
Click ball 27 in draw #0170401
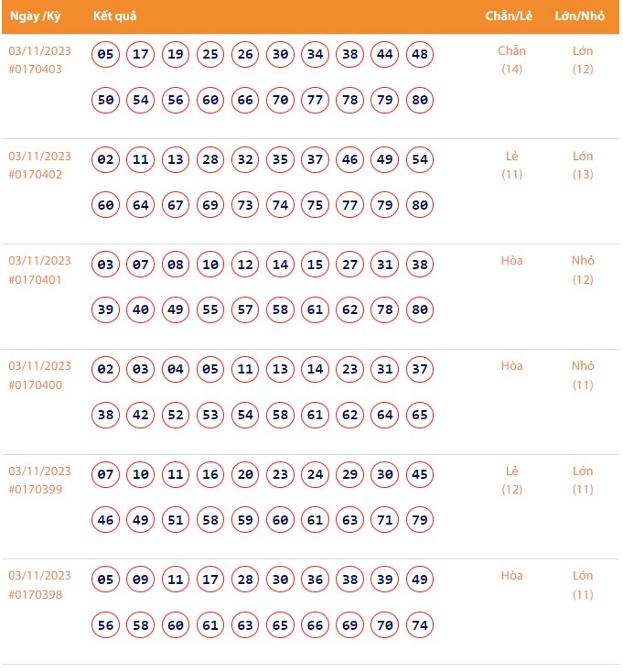click(x=350, y=266)
